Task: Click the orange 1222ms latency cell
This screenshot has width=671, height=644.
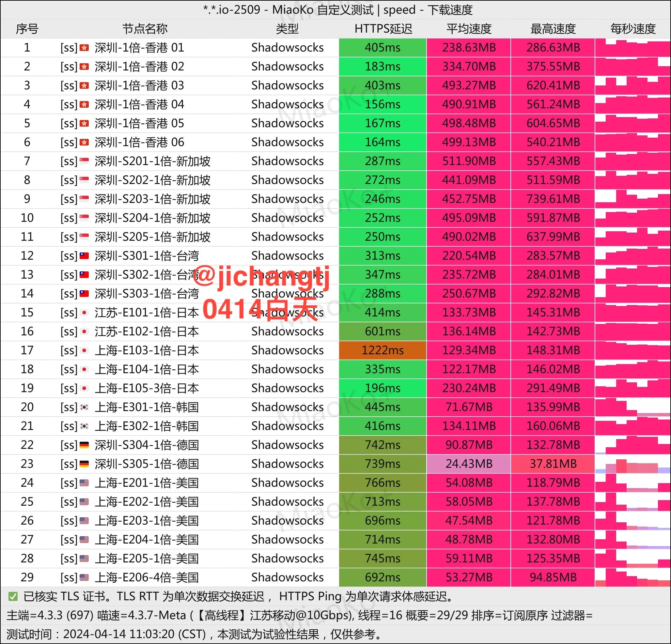Action: pos(382,350)
